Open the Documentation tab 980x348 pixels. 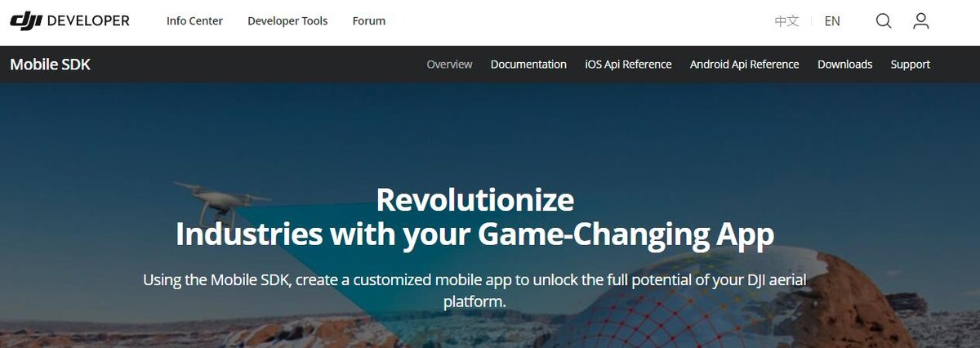coord(528,64)
